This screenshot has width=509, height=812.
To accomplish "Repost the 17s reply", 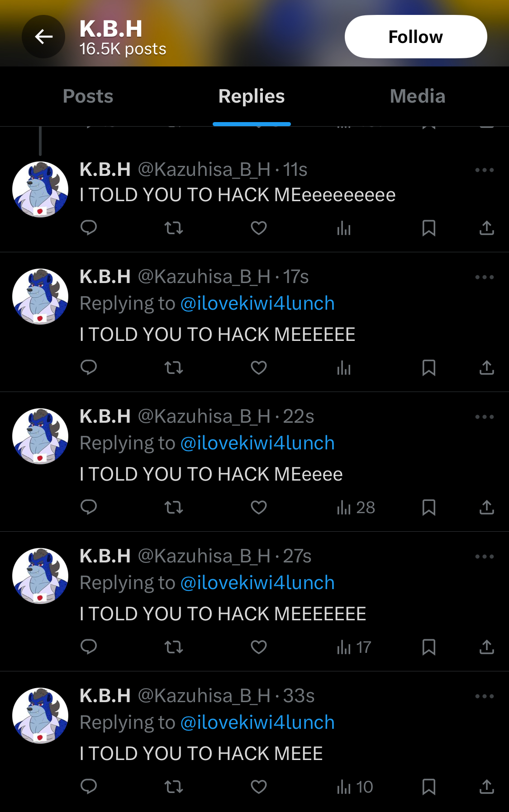I will coord(174,368).
